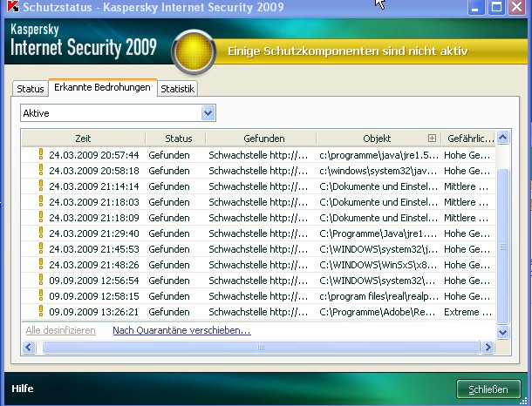Select object C:\Programme\Adobe\Re... cell
The width and height of the screenshot is (532, 406).
click(x=378, y=312)
